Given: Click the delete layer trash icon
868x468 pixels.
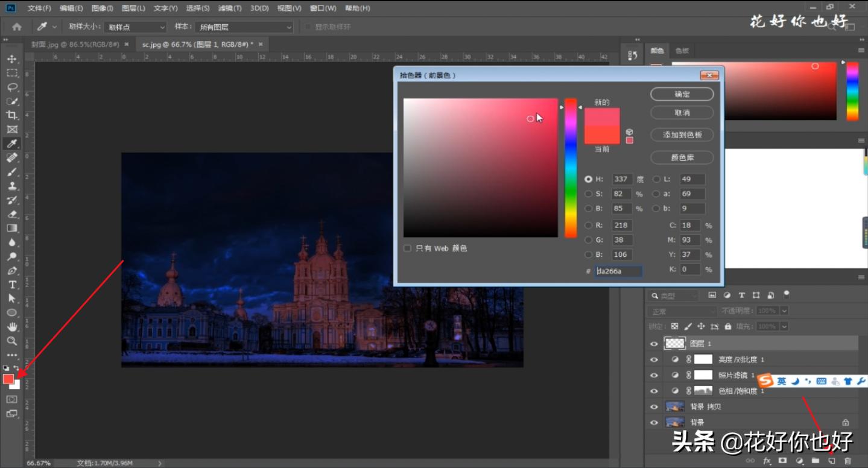Looking at the screenshot, I should 847,461.
